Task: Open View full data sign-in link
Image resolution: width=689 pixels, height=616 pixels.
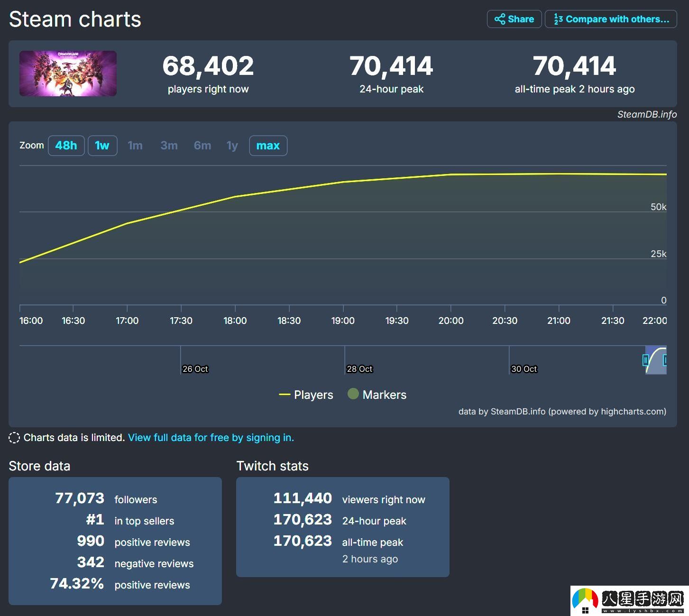Action: pos(211,437)
